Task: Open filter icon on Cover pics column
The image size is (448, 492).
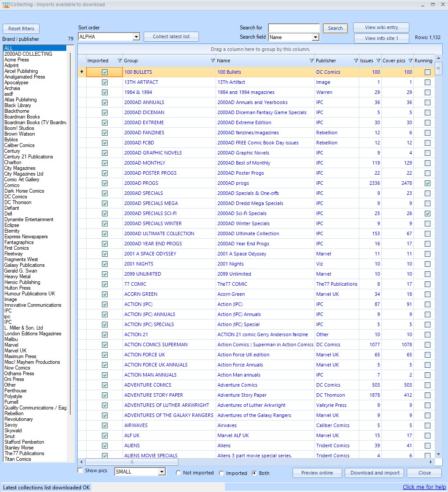Action: (410, 61)
